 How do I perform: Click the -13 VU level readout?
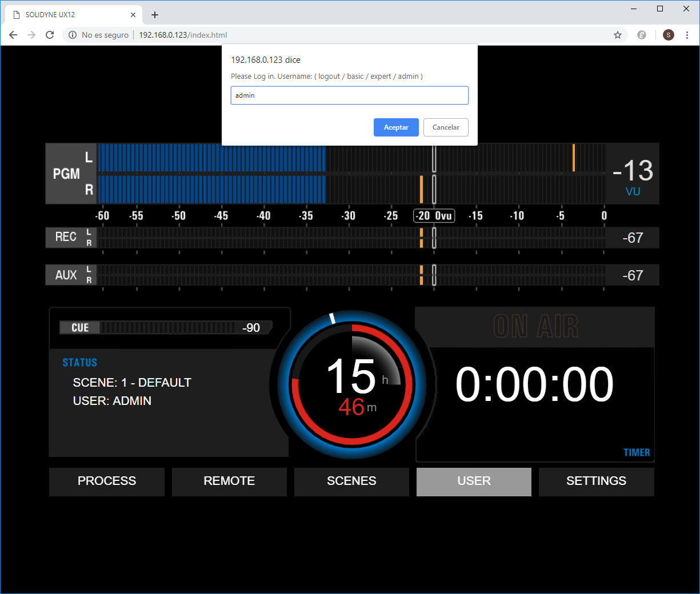point(633,171)
